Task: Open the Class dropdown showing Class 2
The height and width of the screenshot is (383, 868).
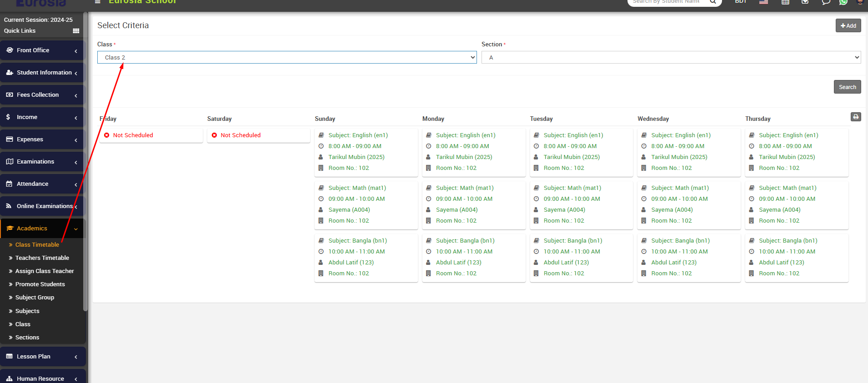Action: (x=286, y=57)
